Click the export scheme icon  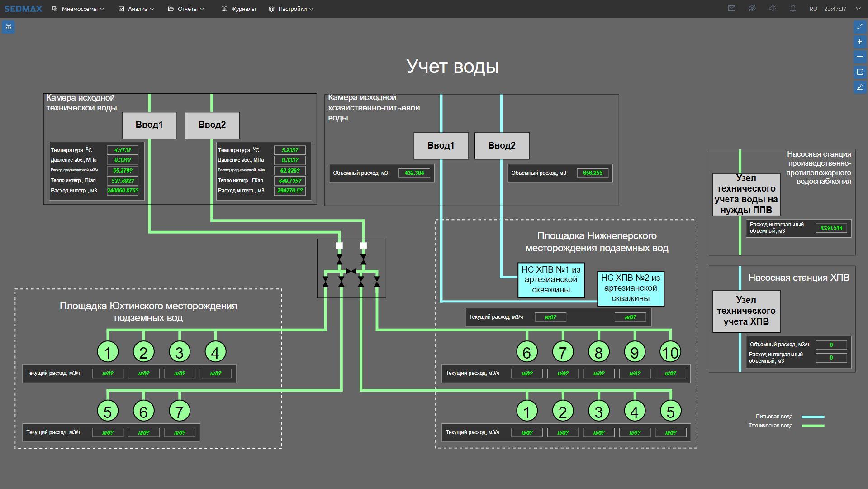[859, 72]
